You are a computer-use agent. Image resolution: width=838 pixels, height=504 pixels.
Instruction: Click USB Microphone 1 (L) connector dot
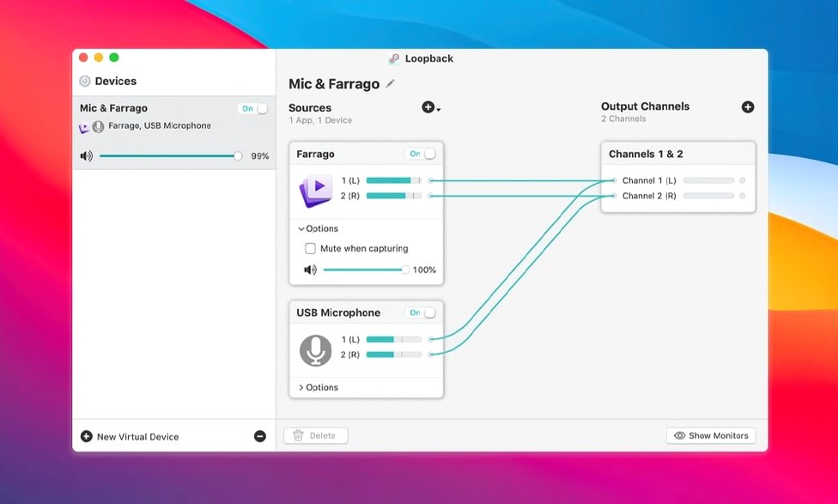[x=431, y=339]
